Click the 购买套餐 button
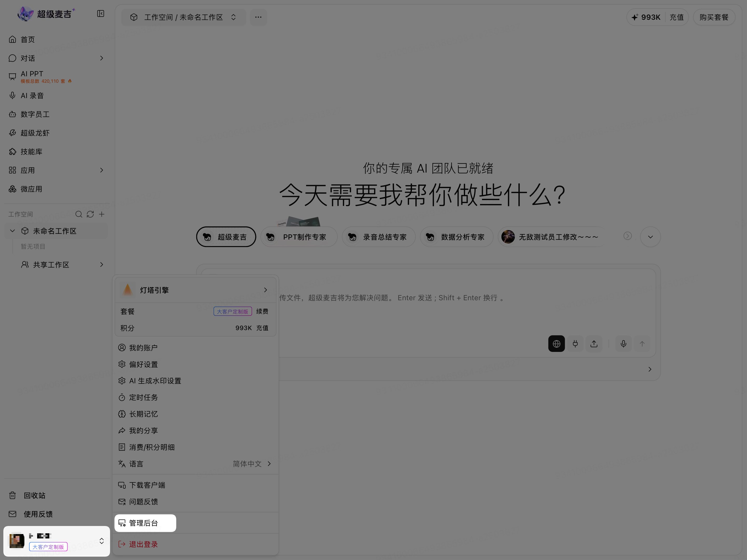Viewport: 747px width, 560px height. pyautogui.click(x=714, y=17)
